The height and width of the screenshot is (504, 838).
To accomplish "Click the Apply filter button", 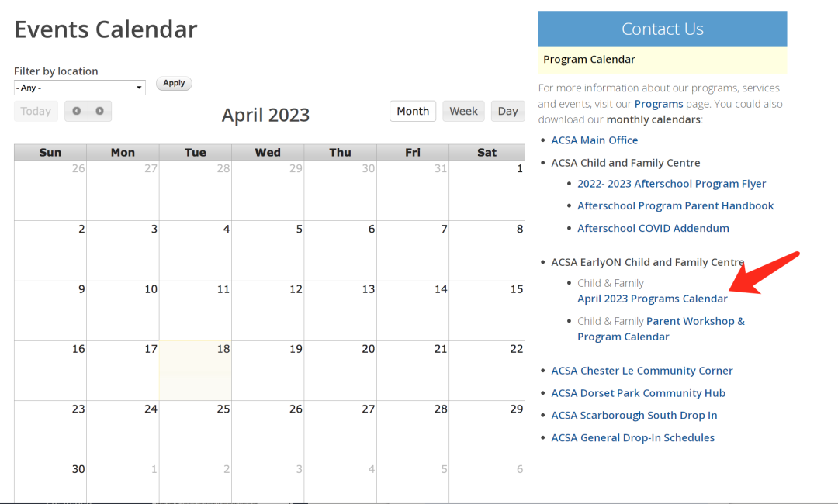I will tap(174, 83).
